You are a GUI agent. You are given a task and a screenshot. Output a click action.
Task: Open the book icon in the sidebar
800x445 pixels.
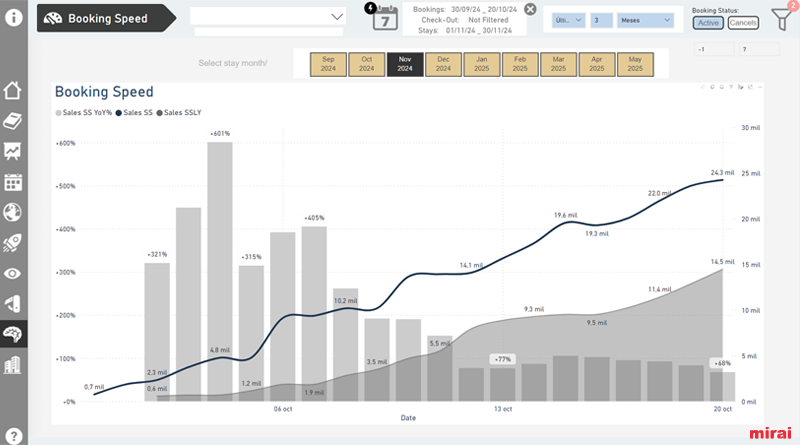point(13,121)
